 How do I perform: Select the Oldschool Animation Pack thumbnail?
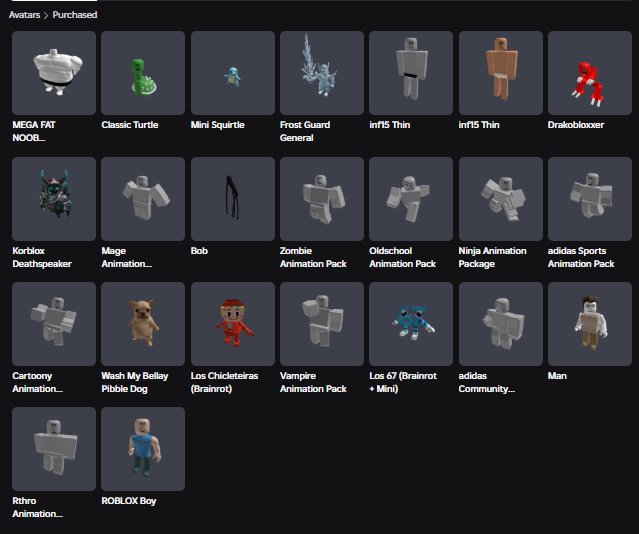[411, 199]
